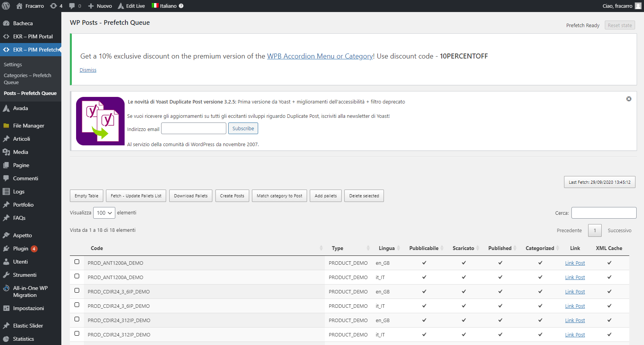Viewport: 644px width, 345px height.
Task: Follow the WPB Accordion Menu or Category link
Action: pos(319,56)
